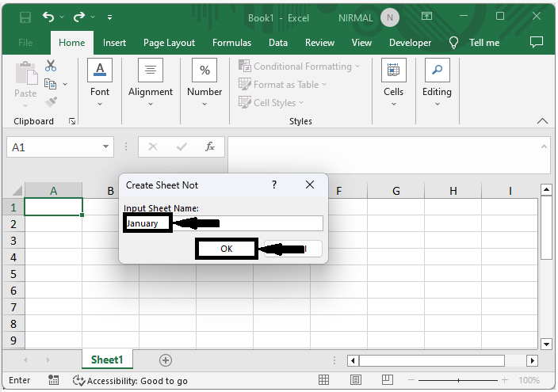Click the Copy icon
Screen dimensions: 558x392
[x=50, y=84]
